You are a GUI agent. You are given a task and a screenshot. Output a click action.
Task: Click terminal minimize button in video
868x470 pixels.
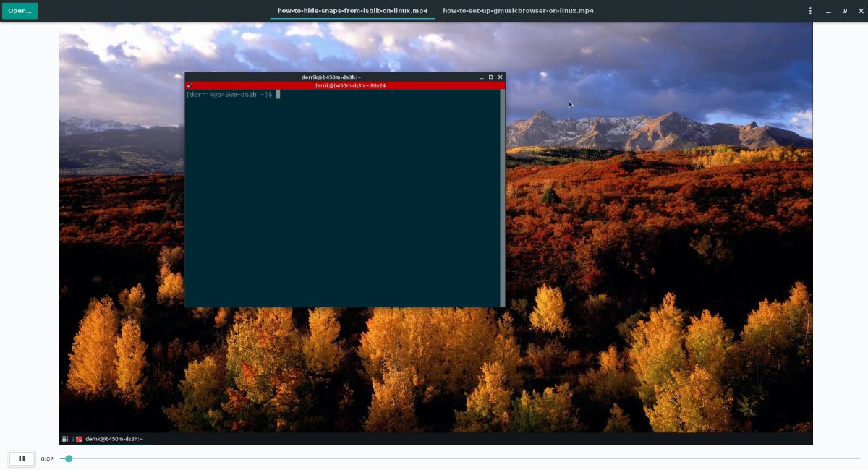pos(481,77)
